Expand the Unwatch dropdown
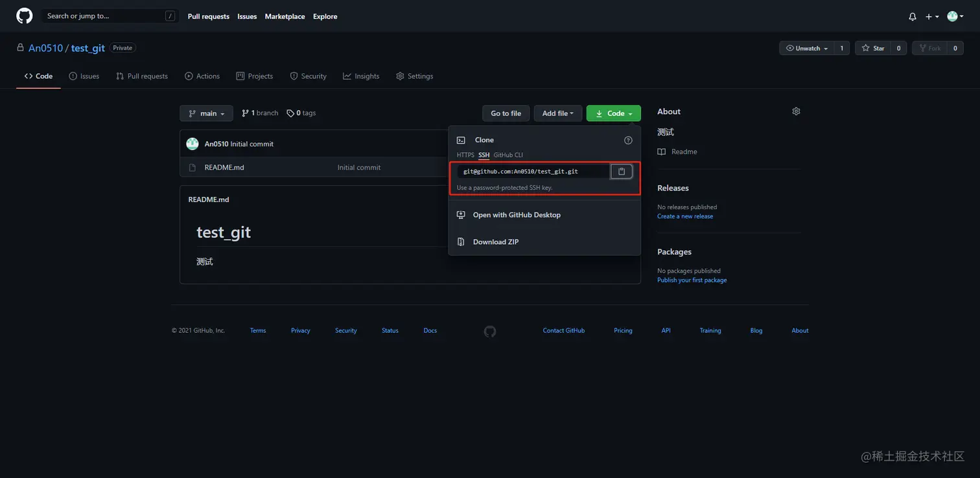This screenshot has width=980, height=478. (806, 48)
